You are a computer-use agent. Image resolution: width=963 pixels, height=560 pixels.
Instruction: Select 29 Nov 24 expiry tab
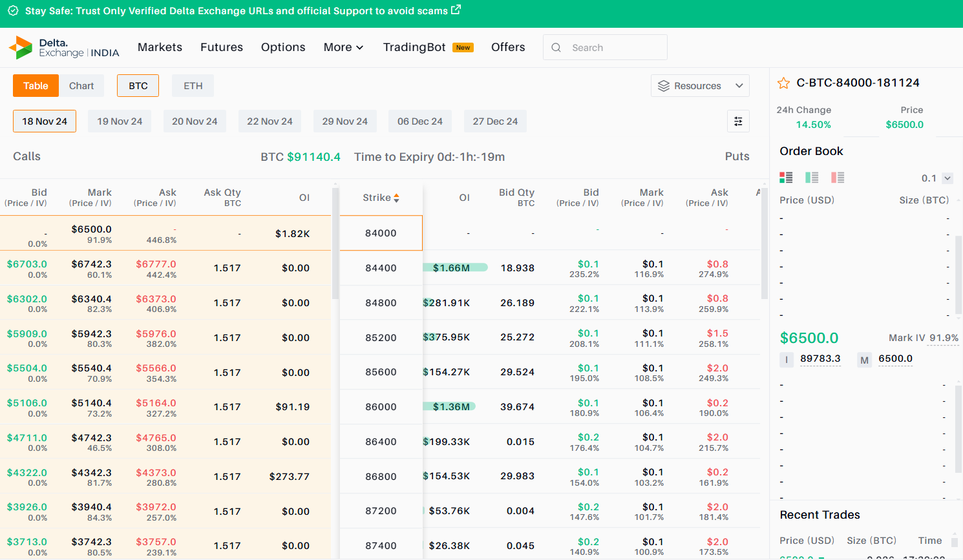345,121
